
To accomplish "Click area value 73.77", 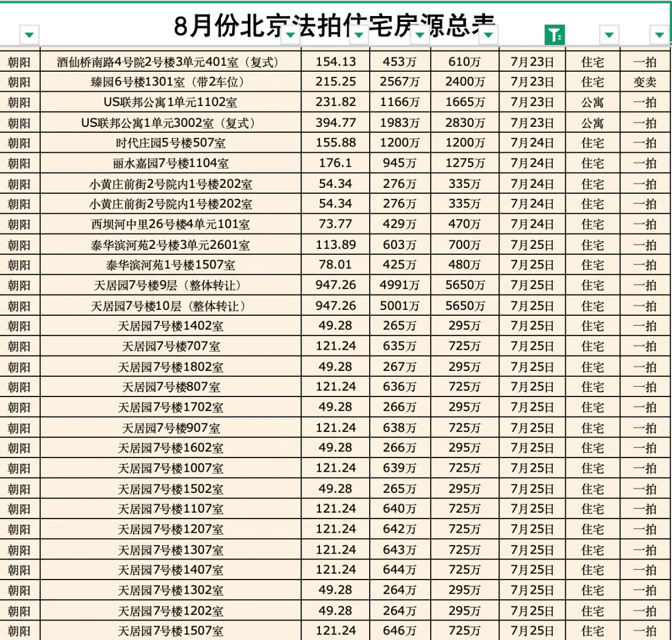I will [x=335, y=224].
